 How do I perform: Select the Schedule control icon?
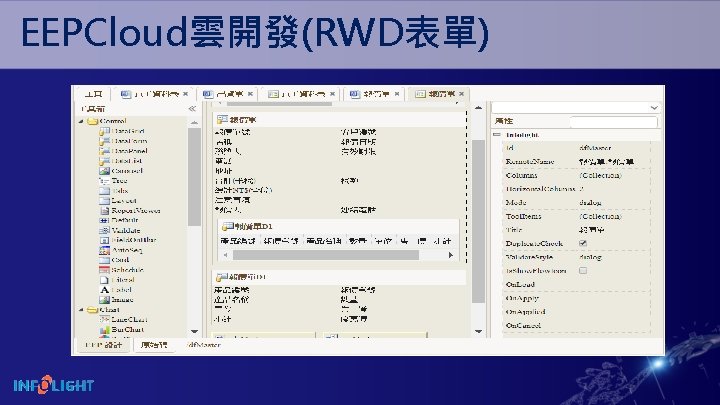(104, 270)
